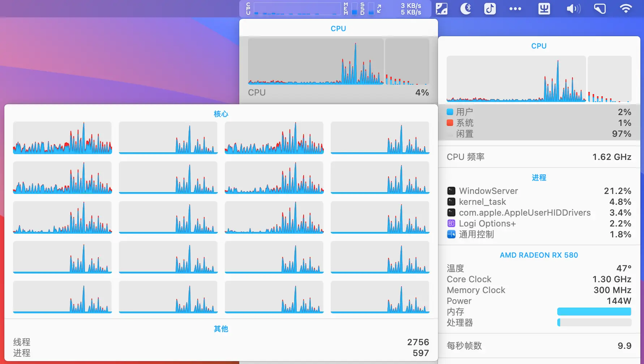Viewport: 644px width, 364px height.
Task: Click the 温度 47° row
Action: [x=539, y=268]
